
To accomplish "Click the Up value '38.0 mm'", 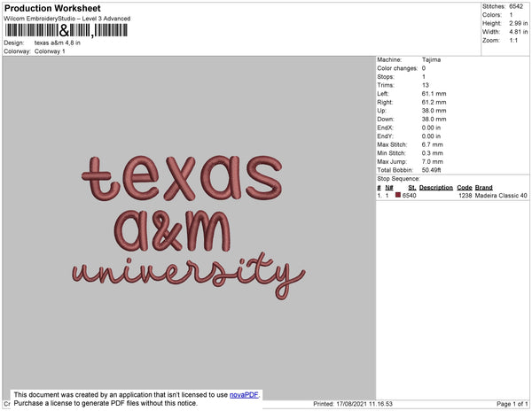I will (x=434, y=111).
